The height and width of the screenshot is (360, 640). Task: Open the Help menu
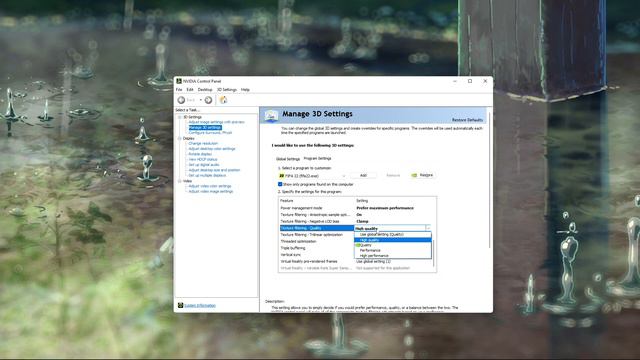click(x=245, y=89)
